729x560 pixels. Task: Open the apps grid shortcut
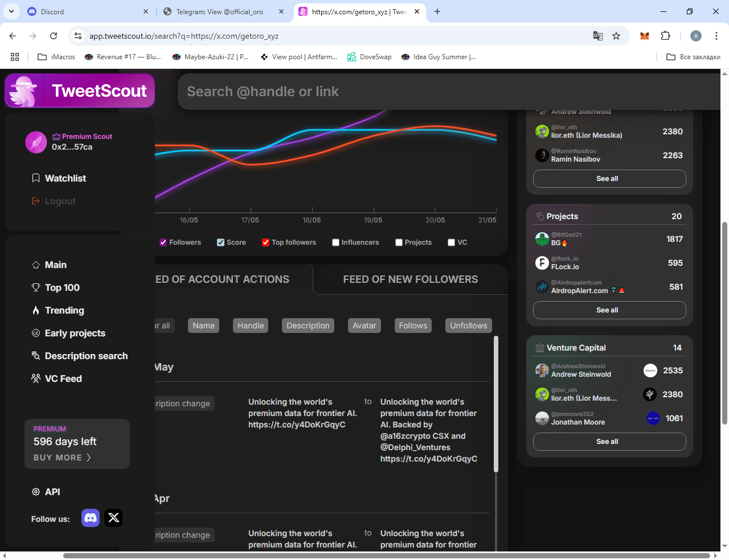(x=15, y=57)
